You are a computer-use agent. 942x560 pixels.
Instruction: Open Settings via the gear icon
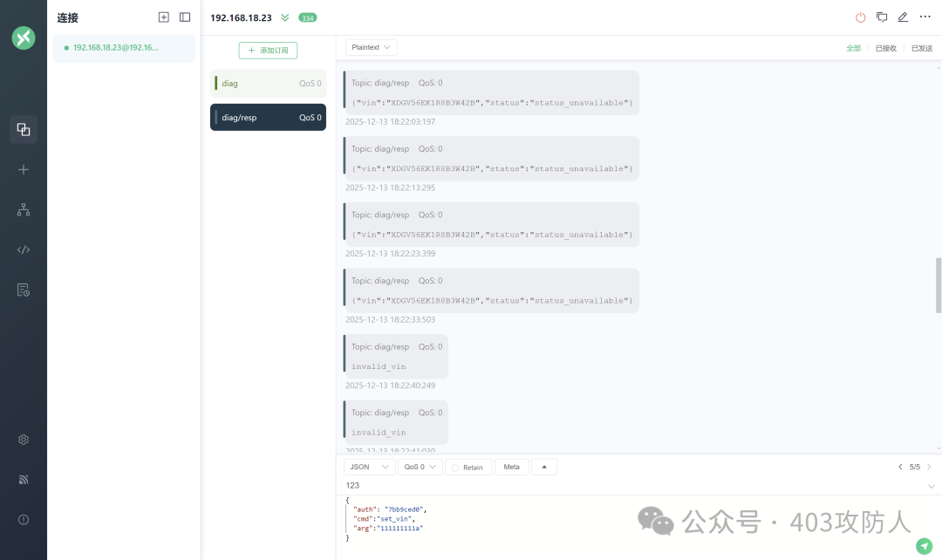24,440
